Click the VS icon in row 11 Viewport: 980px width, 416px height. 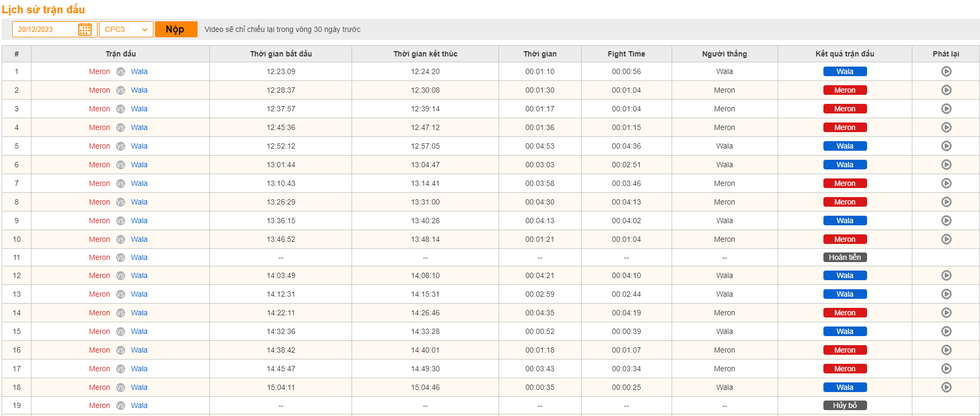[120, 257]
